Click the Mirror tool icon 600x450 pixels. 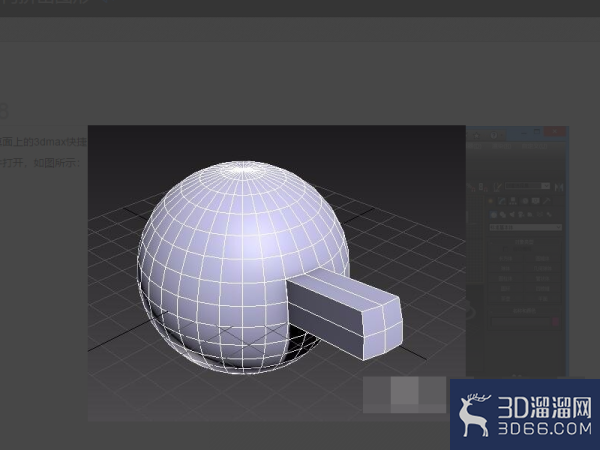pyautogui.click(x=559, y=187)
